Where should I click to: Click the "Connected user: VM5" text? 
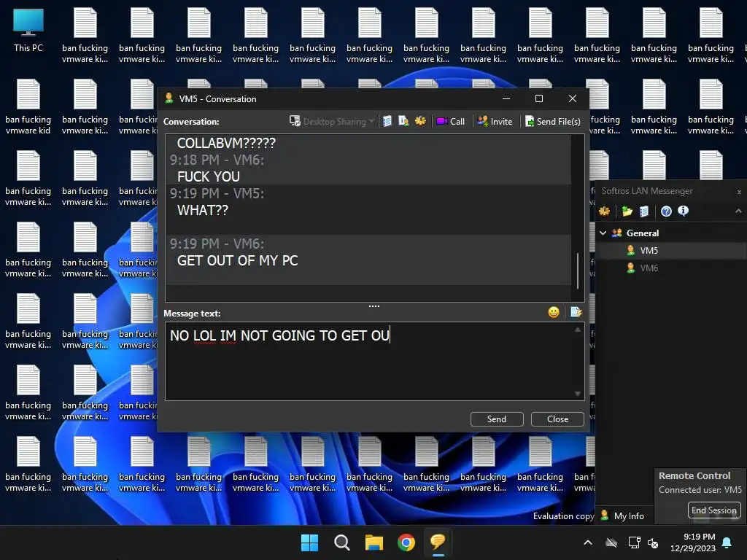(700, 489)
